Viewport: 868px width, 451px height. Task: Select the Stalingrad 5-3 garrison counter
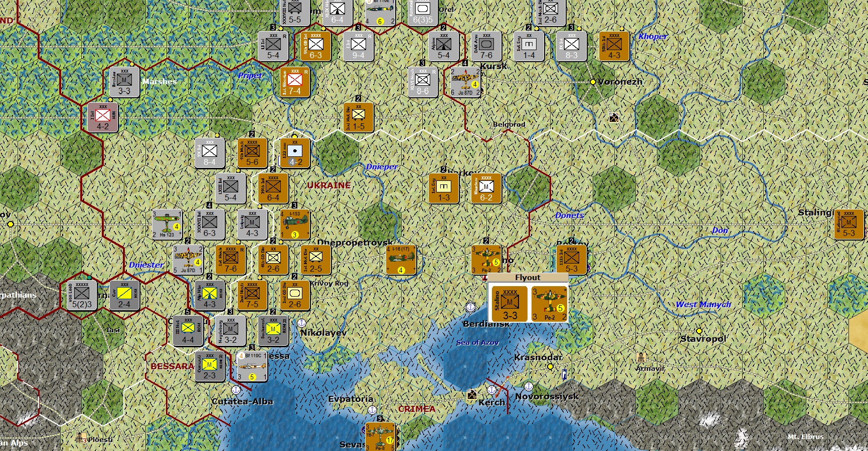pos(849,224)
